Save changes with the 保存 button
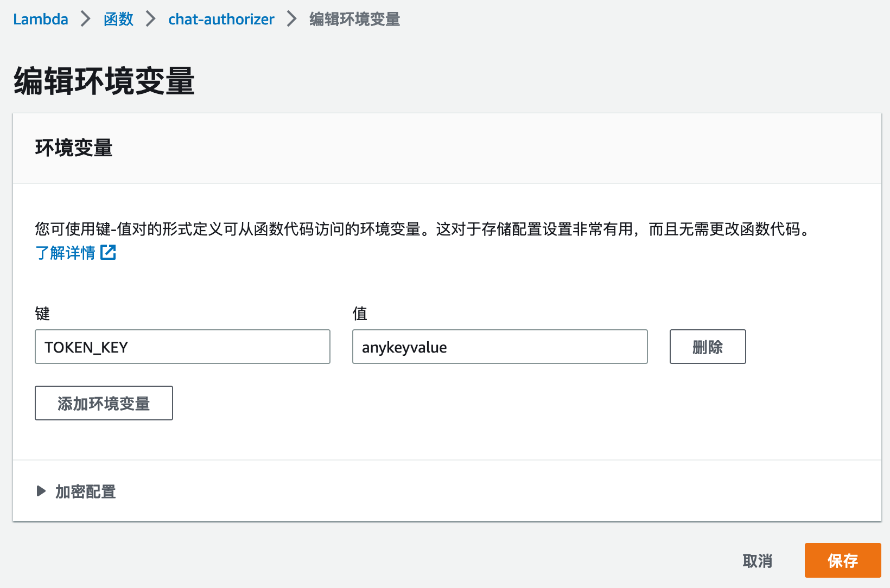The width and height of the screenshot is (890, 588). tap(843, 560)
